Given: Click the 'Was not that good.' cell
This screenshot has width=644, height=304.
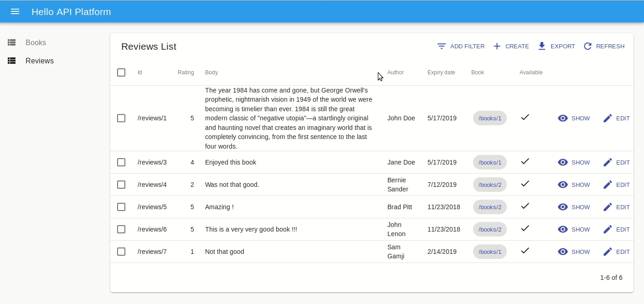Looking at the screenshot, I should click(x=232, y=185).
